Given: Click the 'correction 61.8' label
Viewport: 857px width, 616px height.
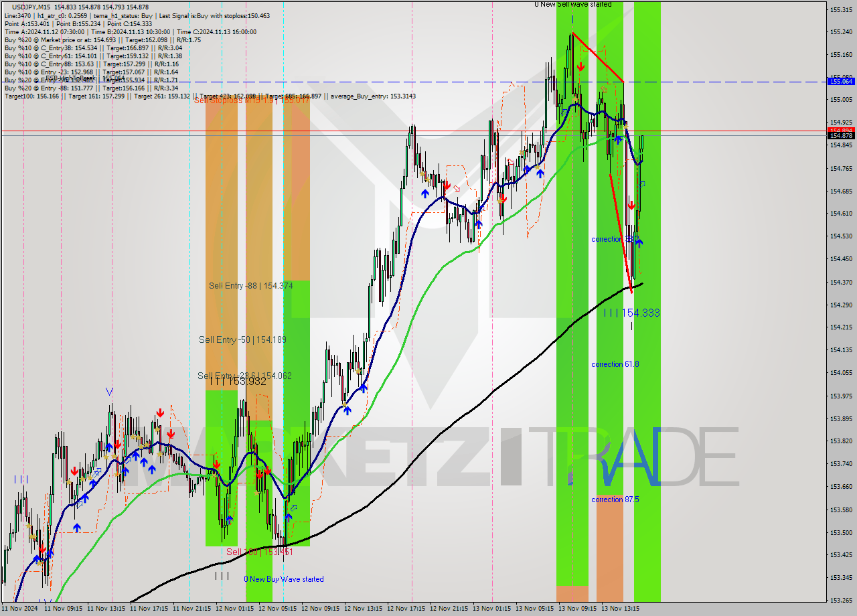Looking at the screenshot, I should (615, 364).
